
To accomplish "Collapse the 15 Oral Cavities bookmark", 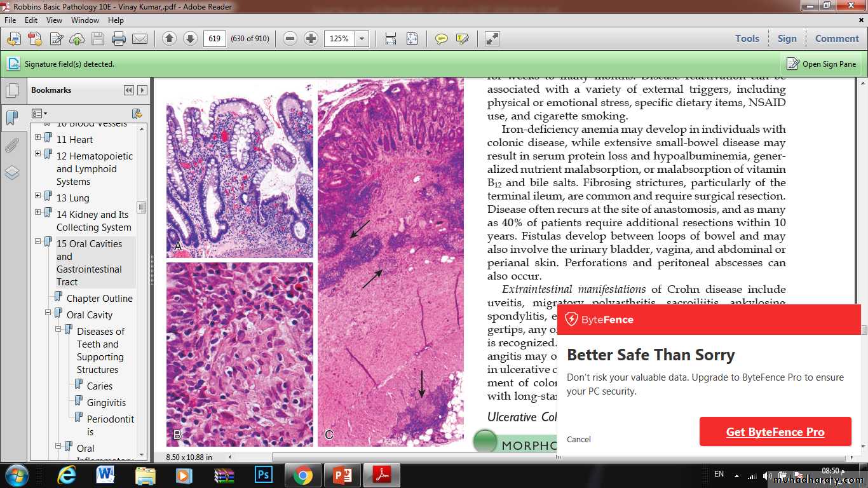I will point(38,241).
